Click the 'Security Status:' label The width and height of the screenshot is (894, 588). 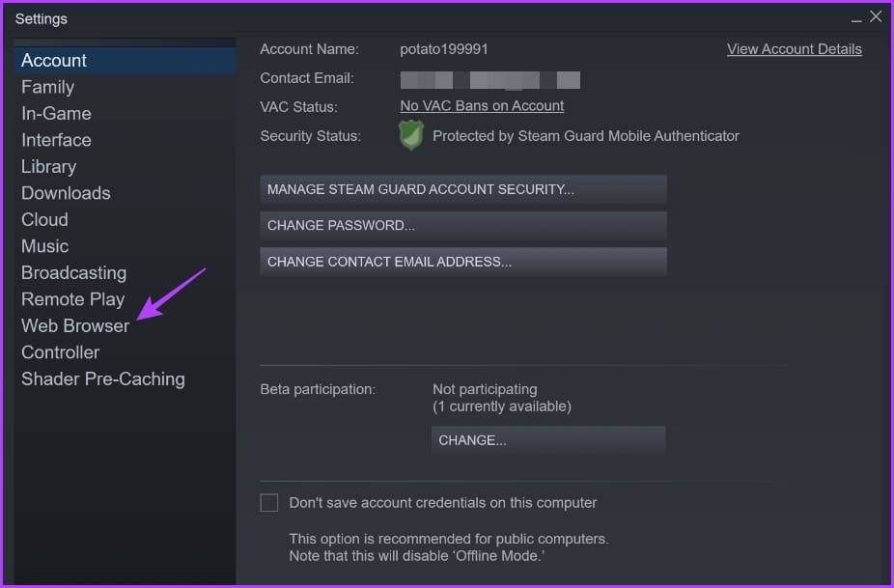[310, 136]
